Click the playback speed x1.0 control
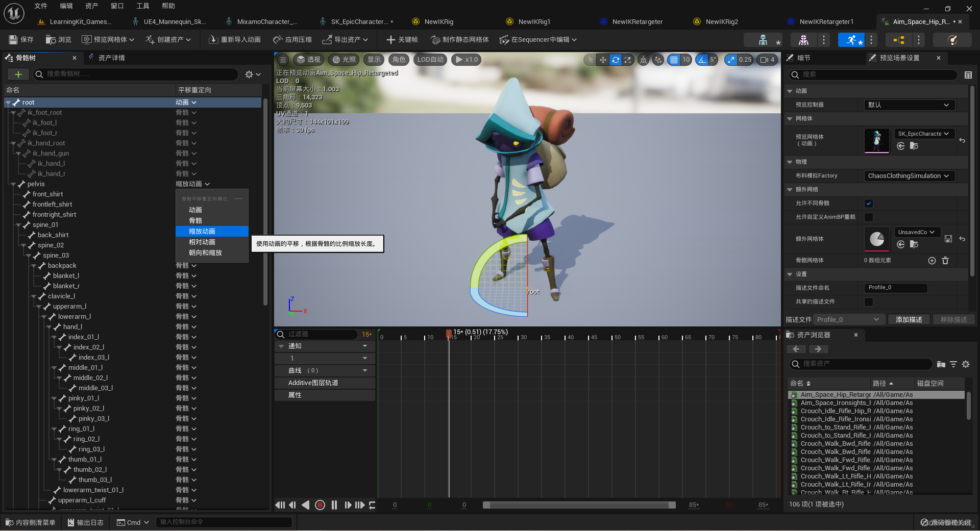This screenshot has height=531, width=980. click(467, 60)
